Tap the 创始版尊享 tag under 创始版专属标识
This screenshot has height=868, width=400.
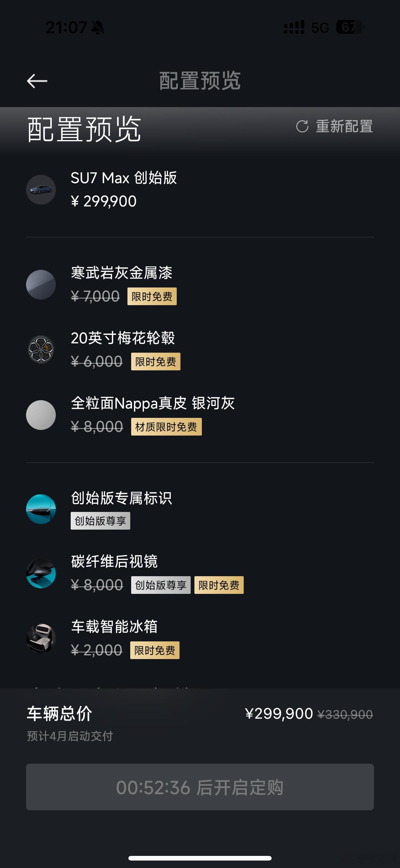coord(100,521)
